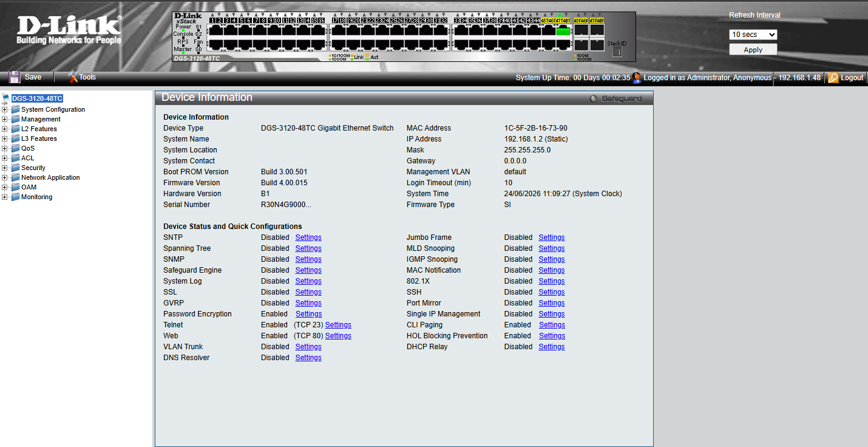Click the Management folder icon
Screen dimensions: 868x447
(x=16, y=119)
